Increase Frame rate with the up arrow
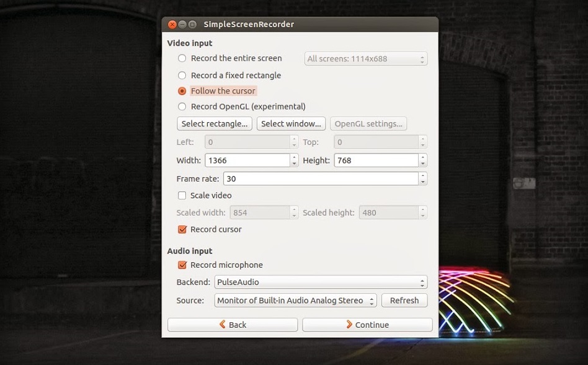The height and width of the screenshot is (365, 588). point(423,175)
